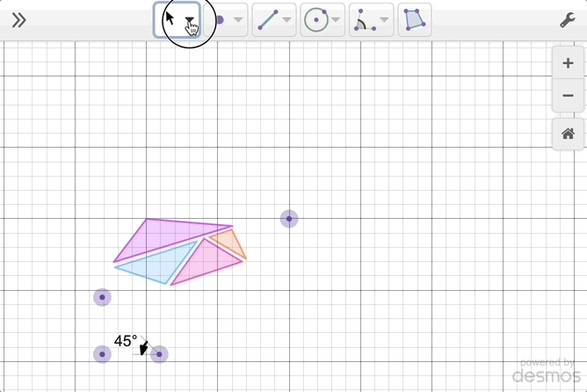Expand the angle tool dropdown arrow

tap(385, 19)
